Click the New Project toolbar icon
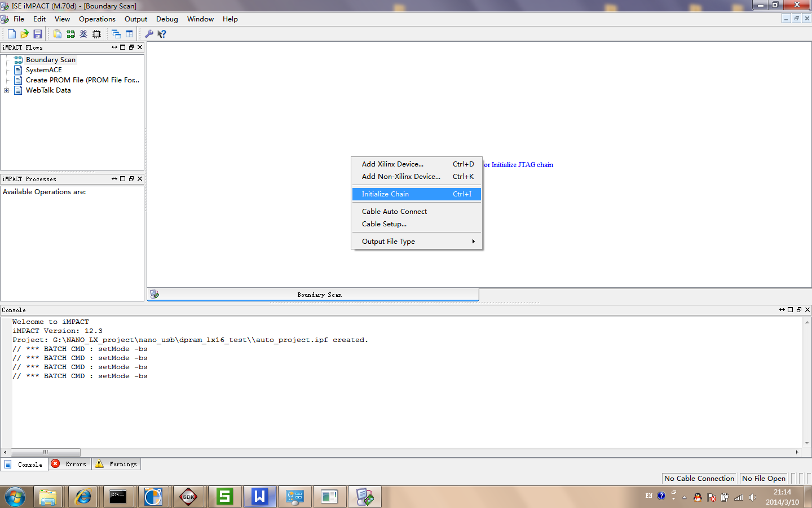The height and width of the screenshot is (508, 812). (11, 34)
